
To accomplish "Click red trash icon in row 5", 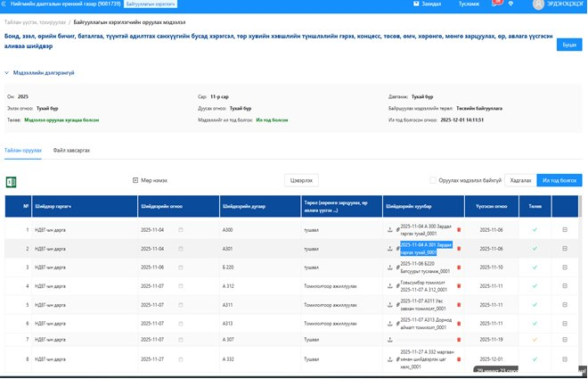I will click(459, 304).
